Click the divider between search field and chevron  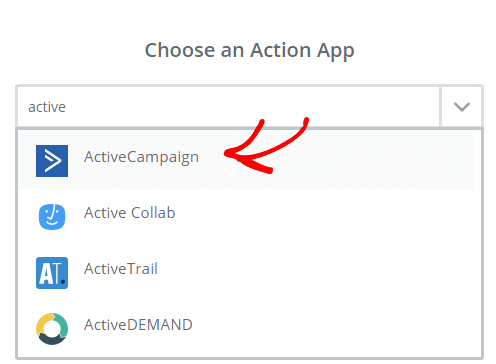click(x=441, y=107)
